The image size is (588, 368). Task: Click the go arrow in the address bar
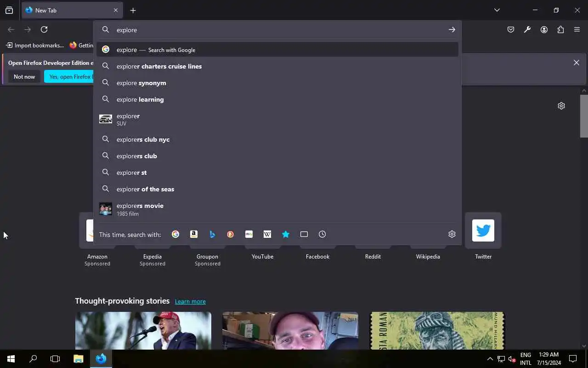(452, 29)
